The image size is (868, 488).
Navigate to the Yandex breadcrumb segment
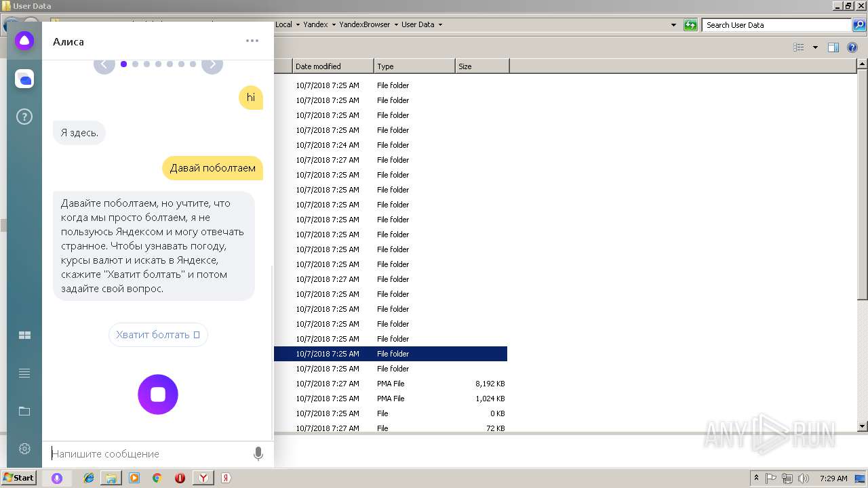coord(315,25)
